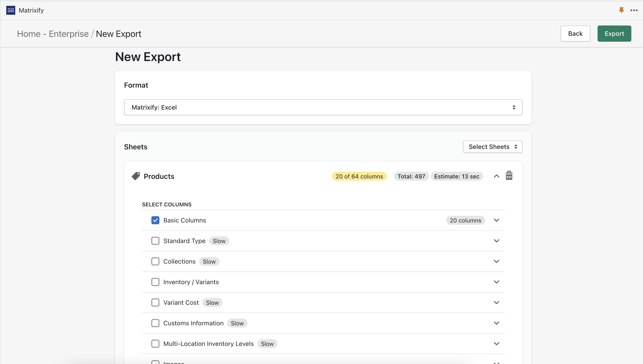This screenshot has width=643, height=364.
Task: Open the Format dropdown Matrixify: Excel
Action: click(x=323, y=107)
